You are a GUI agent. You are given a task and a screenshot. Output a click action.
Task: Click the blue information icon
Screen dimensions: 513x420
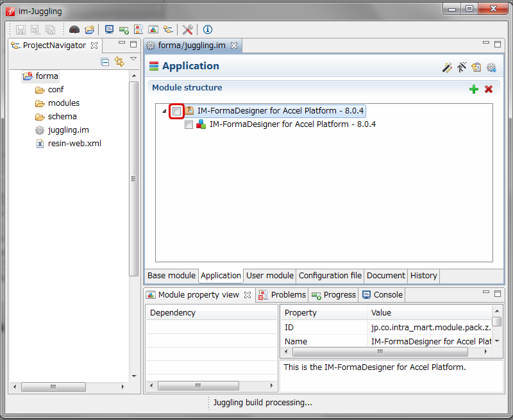(x=208, y=29)
